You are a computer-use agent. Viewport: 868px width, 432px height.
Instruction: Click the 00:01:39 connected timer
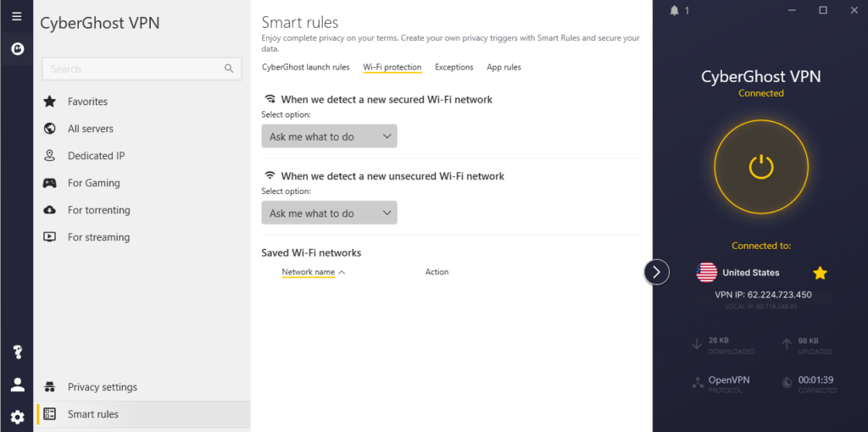(x=815, y=380)
